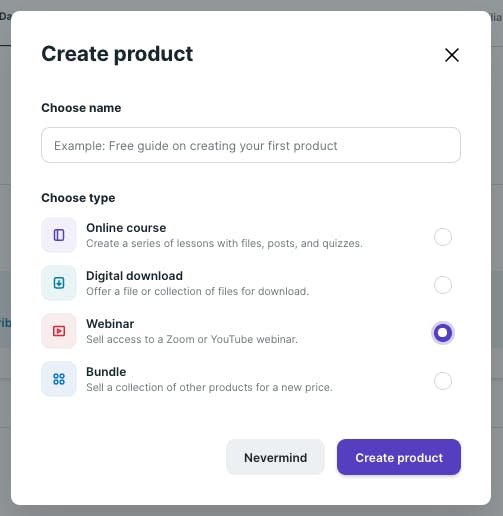The height and width of the screenshot is (516, 503).
Task: Click the Nevermind button
Action: tap(275, 457)
